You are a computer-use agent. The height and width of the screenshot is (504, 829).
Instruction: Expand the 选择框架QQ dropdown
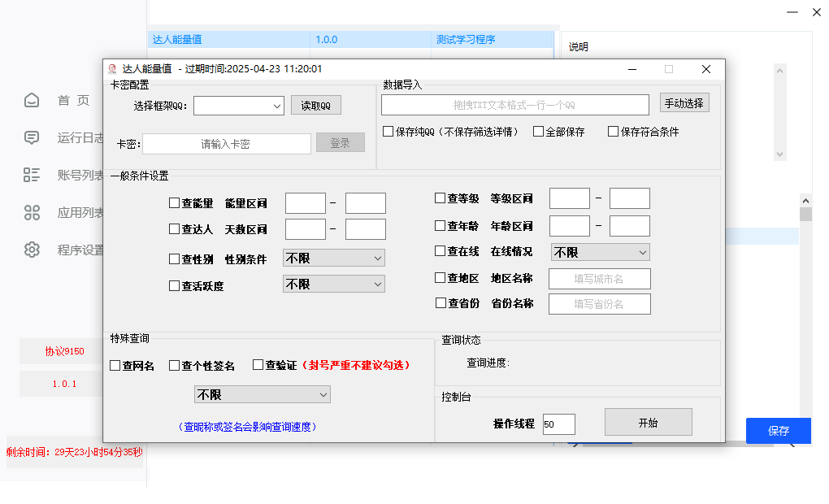pyautogui.click(x=238, y=106)
